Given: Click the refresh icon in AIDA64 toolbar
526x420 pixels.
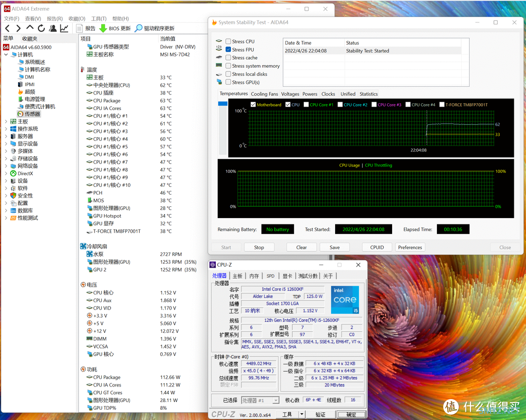Looking at the screenshot, I should tap(41, 28).
